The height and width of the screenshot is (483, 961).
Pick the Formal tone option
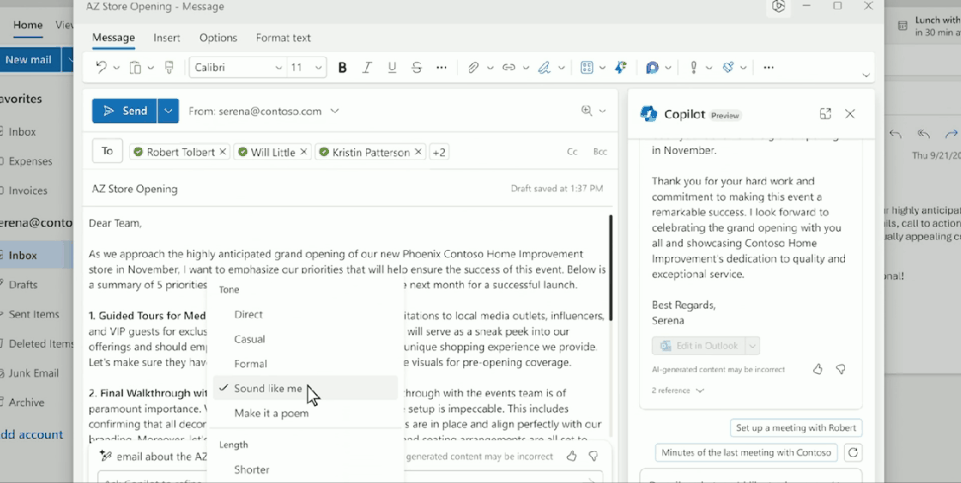coord(250,364)
